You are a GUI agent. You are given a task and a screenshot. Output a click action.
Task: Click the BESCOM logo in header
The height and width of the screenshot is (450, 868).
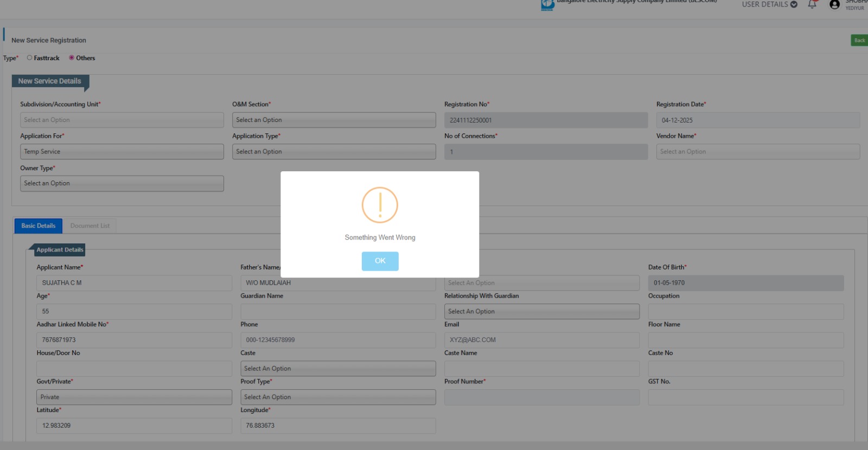tap(547, 5)
